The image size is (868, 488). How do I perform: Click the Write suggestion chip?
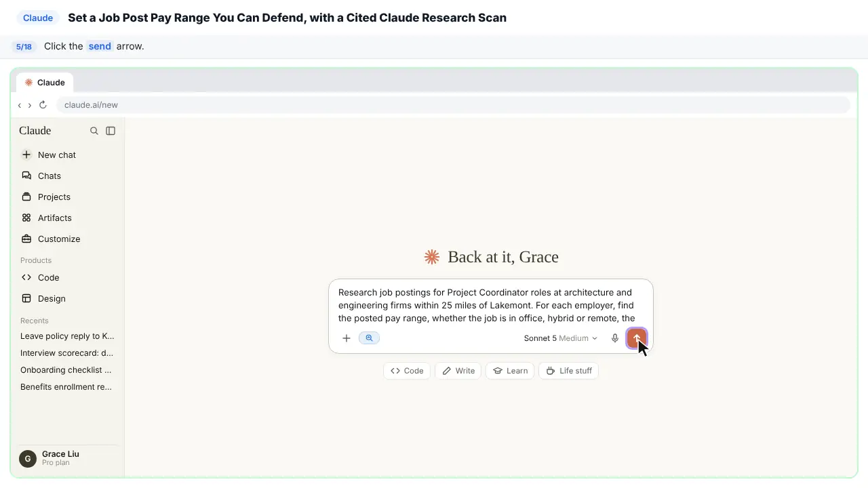[458, 371]
